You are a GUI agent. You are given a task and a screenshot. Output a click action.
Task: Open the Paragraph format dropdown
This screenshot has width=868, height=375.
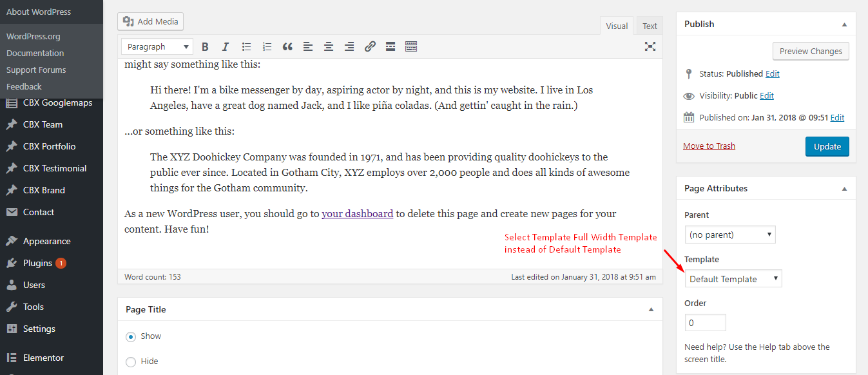[x=157, y=46]
